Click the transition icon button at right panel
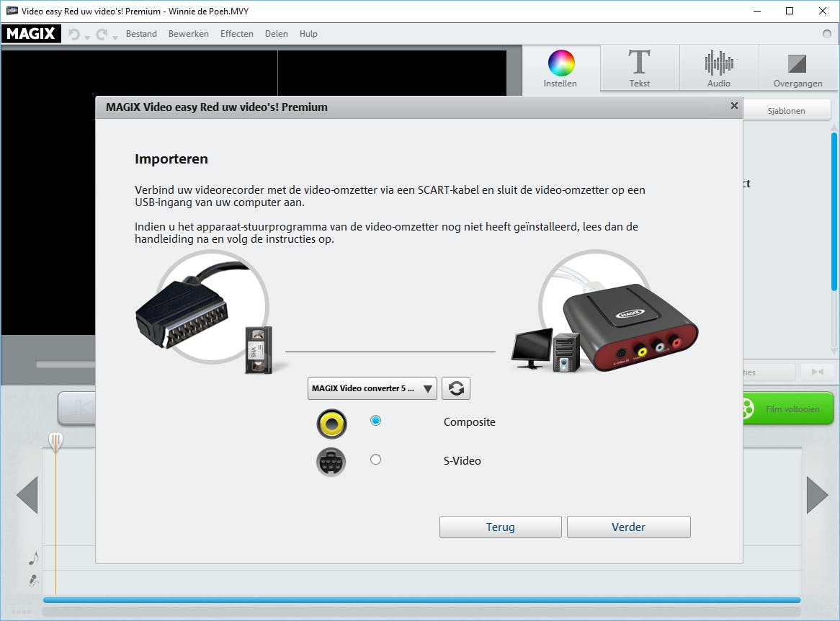This screenshot has height=621, width=840. tap(818, 372)
